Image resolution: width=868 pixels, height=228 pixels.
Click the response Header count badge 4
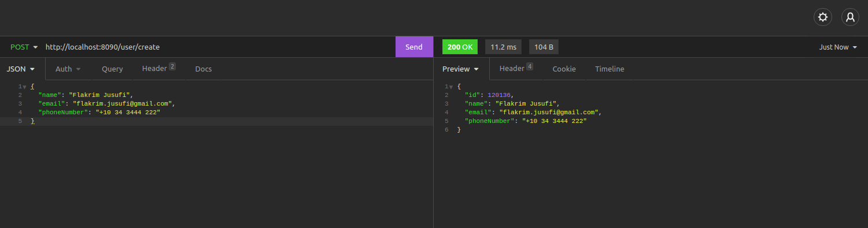pos(530,66)
